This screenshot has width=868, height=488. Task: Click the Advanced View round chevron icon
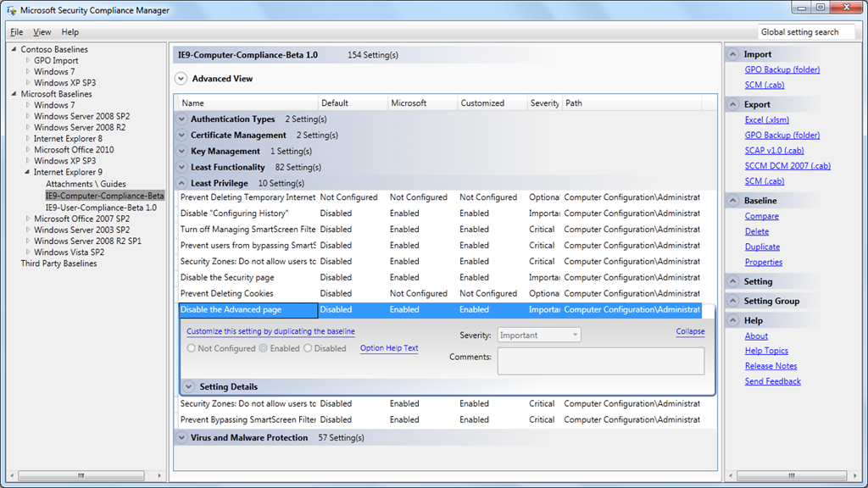click(181, 78)
